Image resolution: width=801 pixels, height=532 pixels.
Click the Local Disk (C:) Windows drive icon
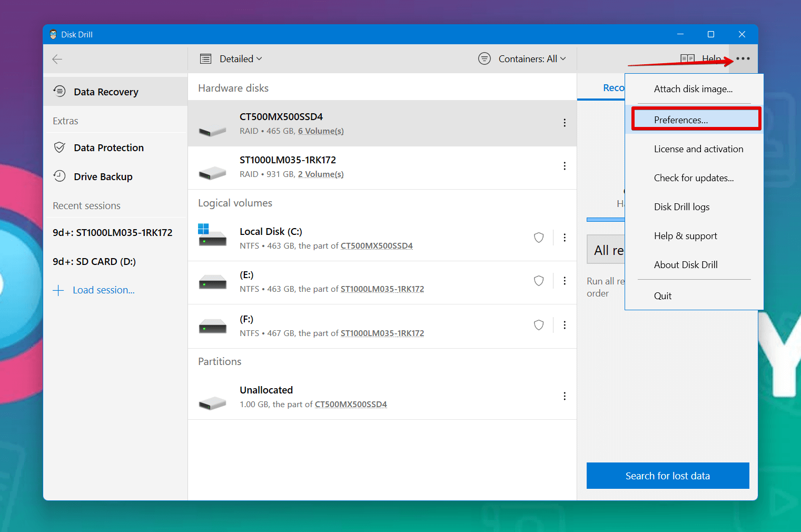coord(212,235)
